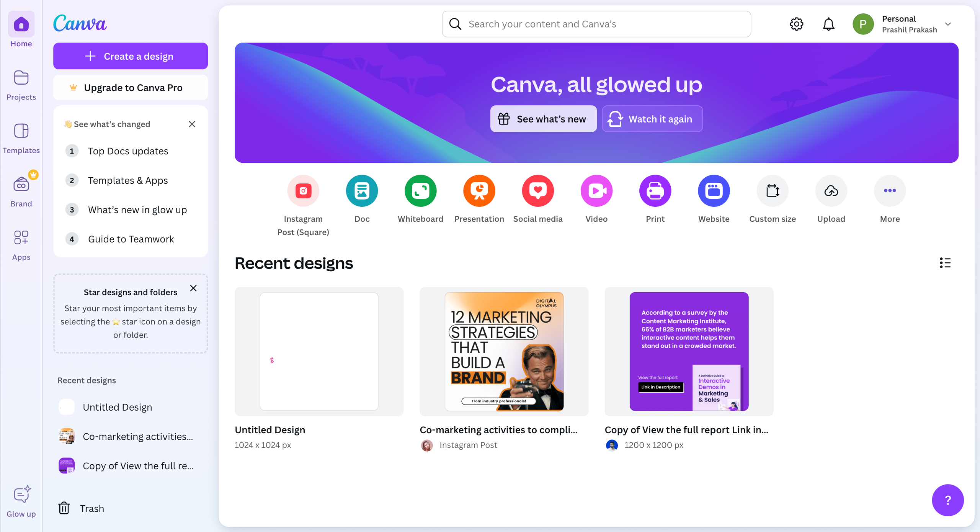
Task: Open the notifications bell
Action: pyautogui.click(x=828, y=24)
